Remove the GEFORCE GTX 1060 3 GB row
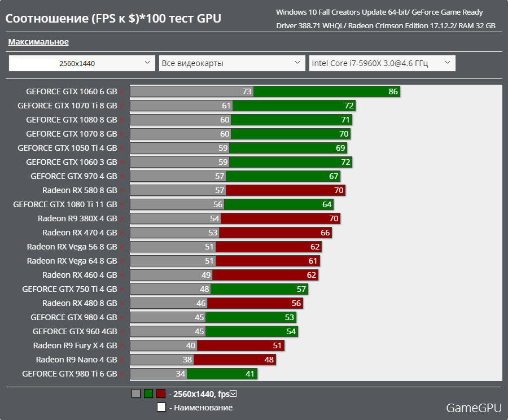The height and width of the screenshot is (420, 508). click(122, 163)
